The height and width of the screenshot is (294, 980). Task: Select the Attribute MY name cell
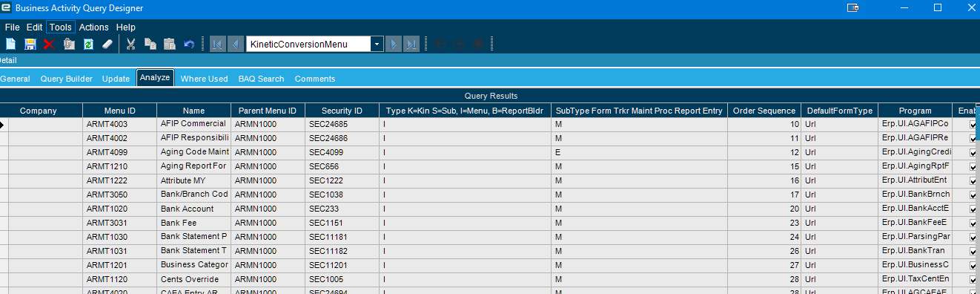(x=193, y=181)
